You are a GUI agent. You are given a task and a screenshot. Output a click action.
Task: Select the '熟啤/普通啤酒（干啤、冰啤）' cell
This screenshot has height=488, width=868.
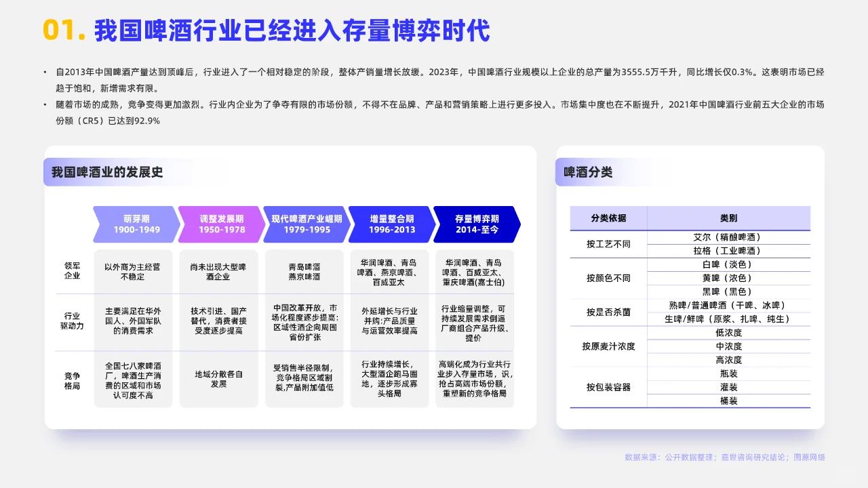coord(728,305)
